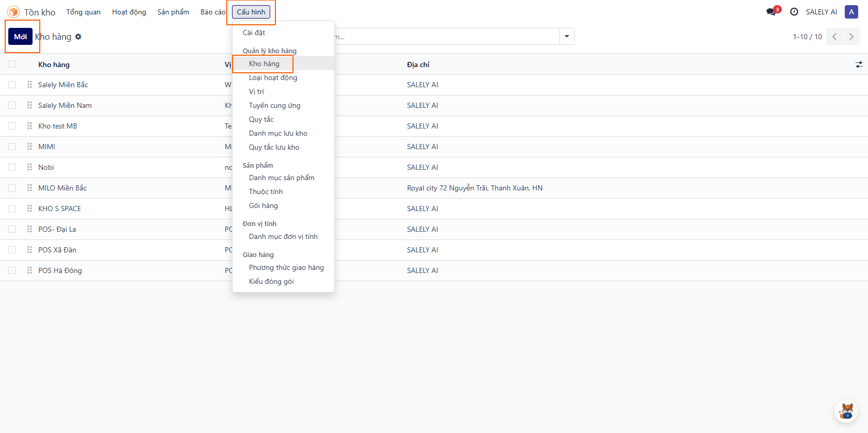Select the POS Hà Đông row checkbox
Viewport: 868px width, 433px height.
pos(12,270)
